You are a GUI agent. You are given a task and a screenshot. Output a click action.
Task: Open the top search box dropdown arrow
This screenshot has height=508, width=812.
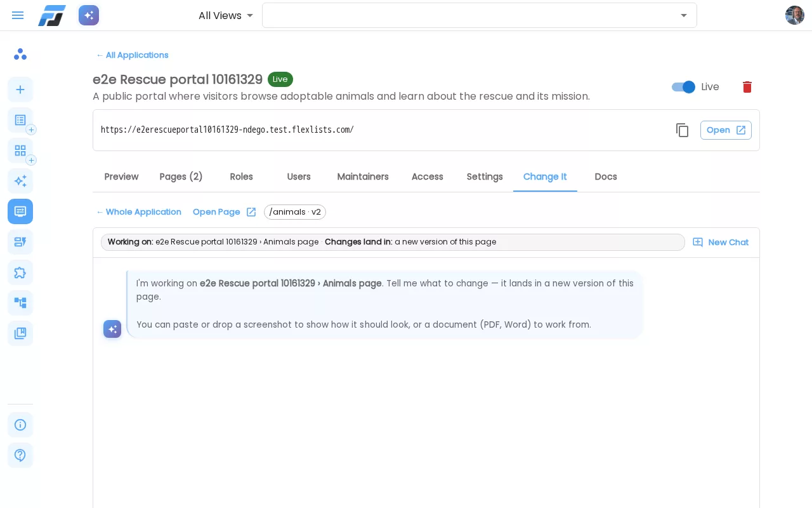(684, 15)
